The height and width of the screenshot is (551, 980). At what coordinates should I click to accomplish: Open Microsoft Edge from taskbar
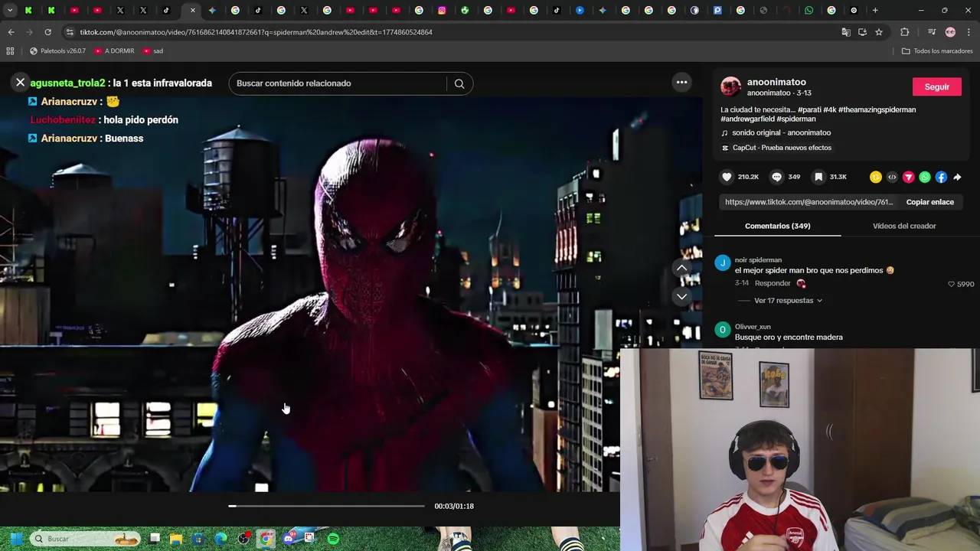[x=220, y=539]
